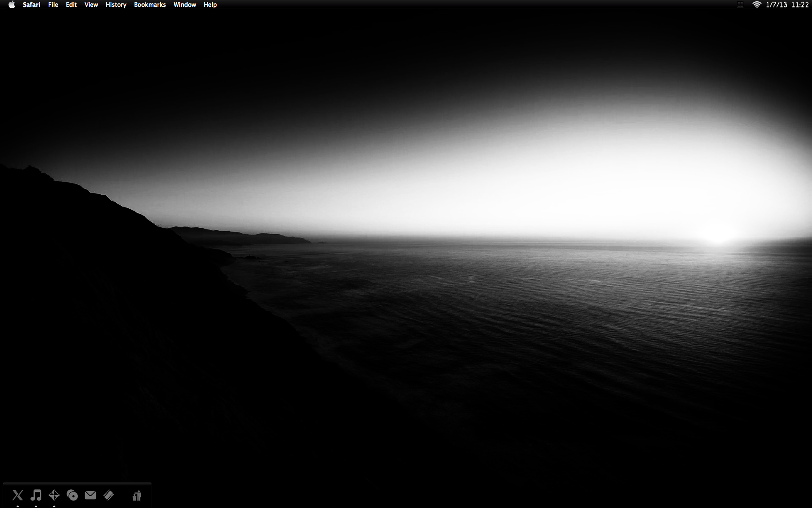Open the Window menu
Viewport: 812px width, 508px height.
click(185, 5)
